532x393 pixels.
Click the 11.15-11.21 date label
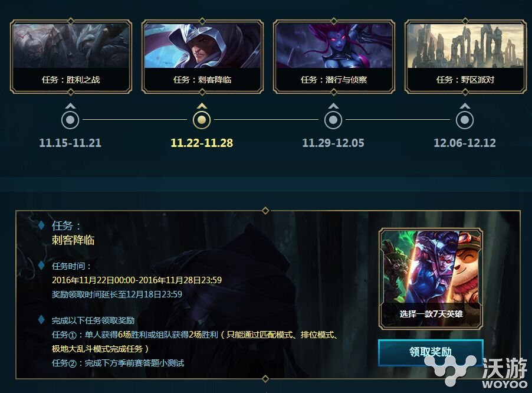[x=70, y=143]
